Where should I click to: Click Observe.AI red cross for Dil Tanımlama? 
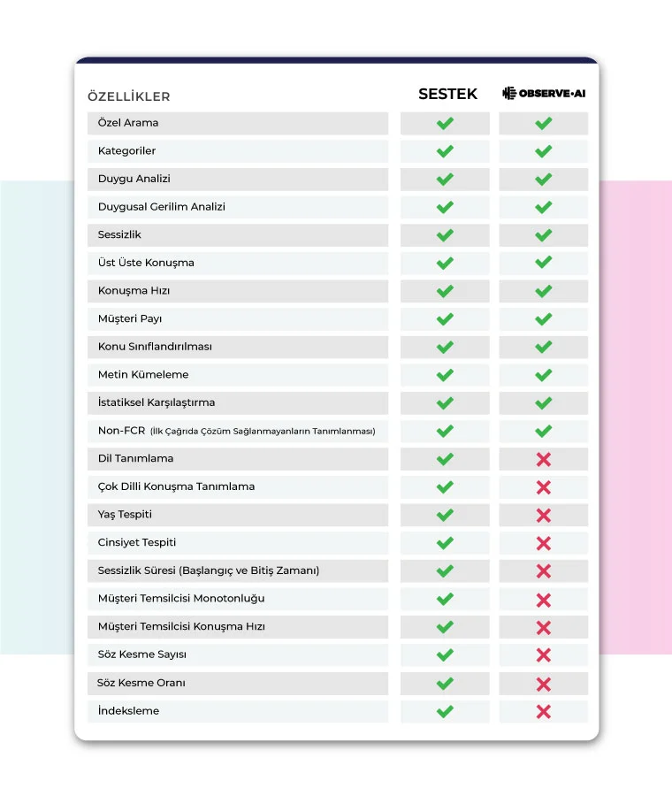(544, 459)
